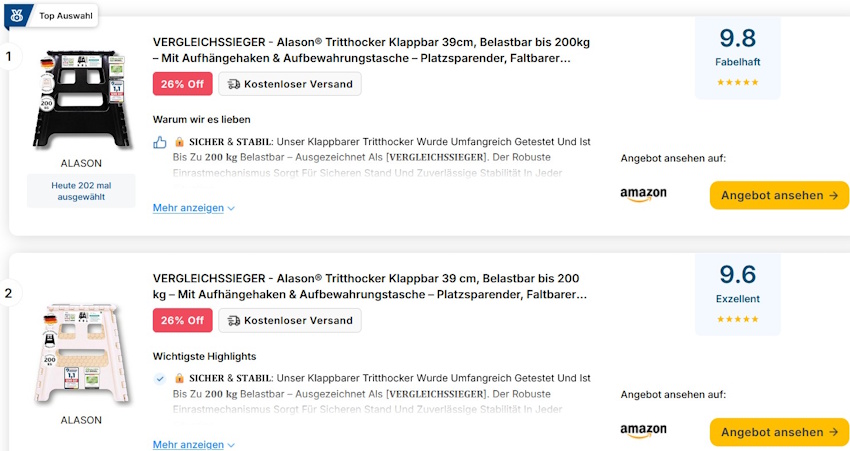Click Angebot ansehen button for first product
The image size is (850, 451).
point(779,195)
